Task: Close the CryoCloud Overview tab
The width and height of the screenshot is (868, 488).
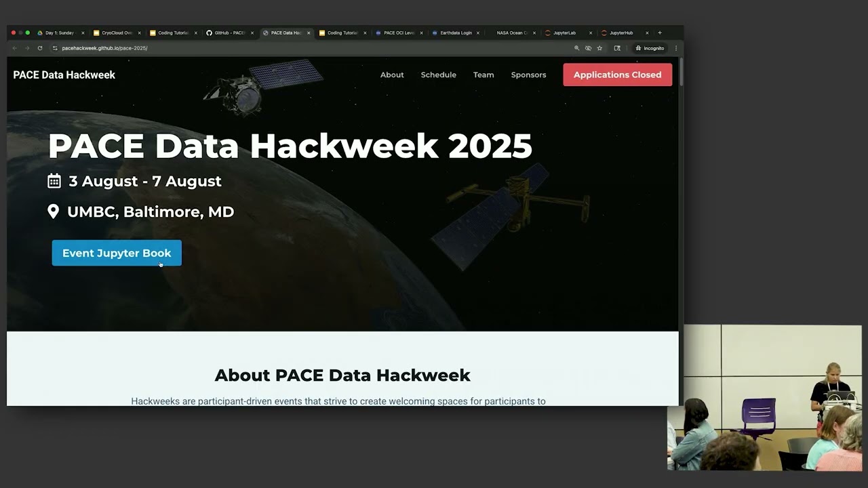Action: tap(139, 33)
